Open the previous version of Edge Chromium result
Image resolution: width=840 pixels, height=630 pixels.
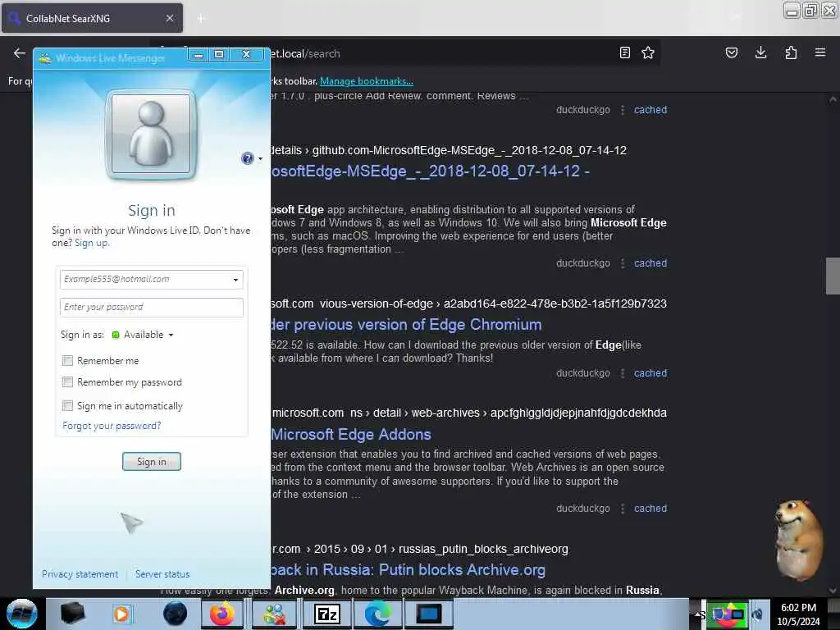406,325
